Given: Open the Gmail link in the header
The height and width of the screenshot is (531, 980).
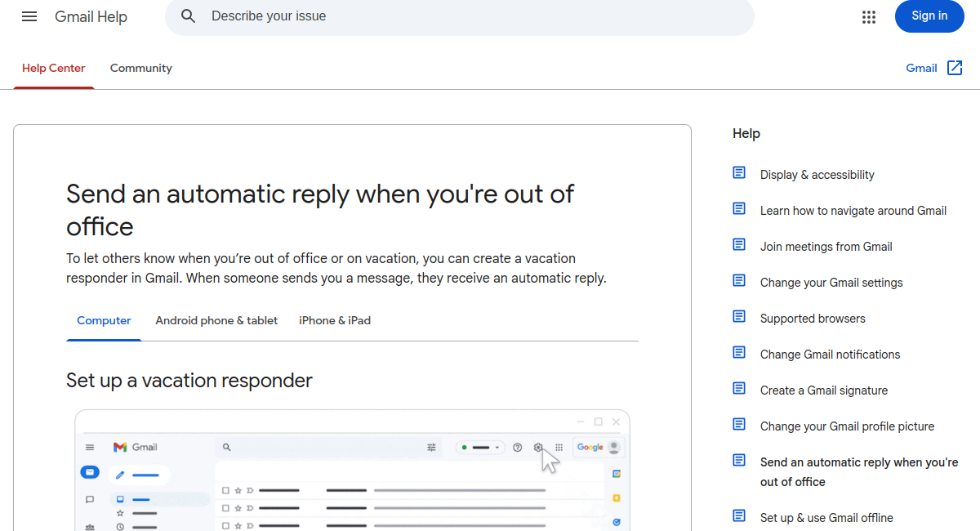Looking at the screenshot, I should 921,68.
